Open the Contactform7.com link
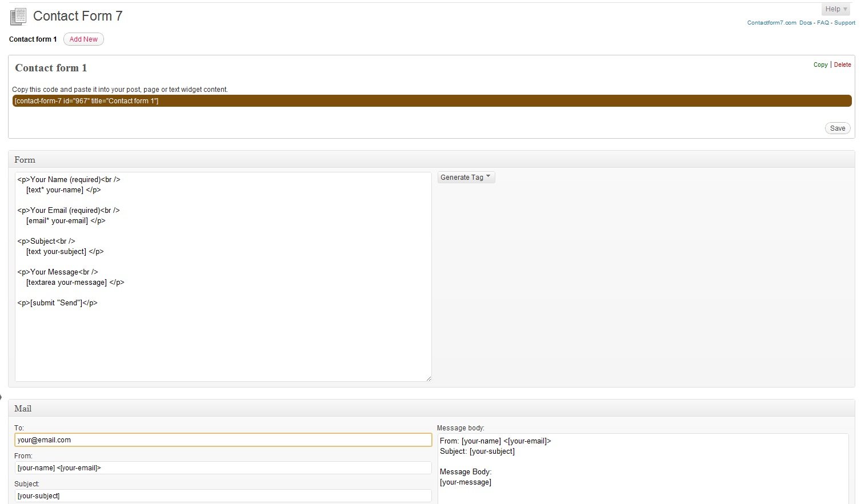 pos(771,23)
